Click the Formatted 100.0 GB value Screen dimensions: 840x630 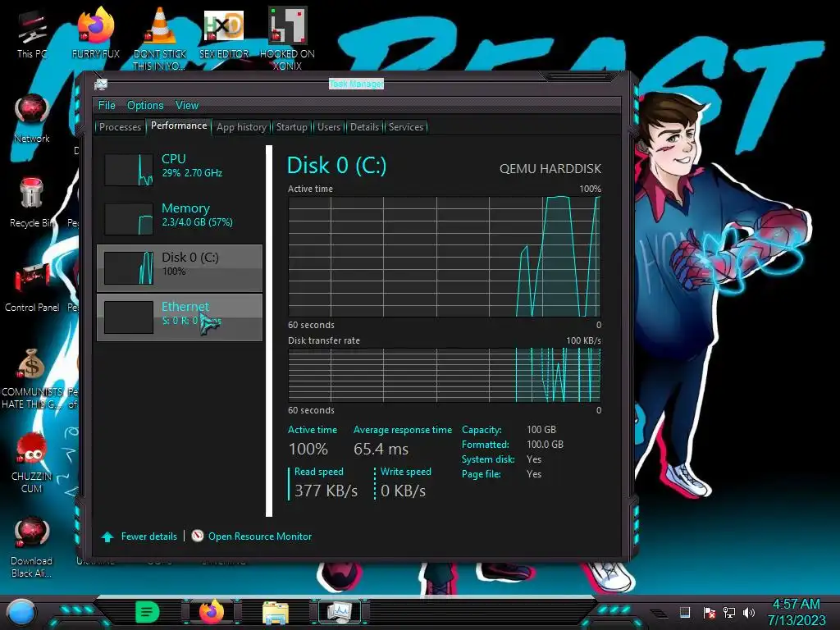545,445
